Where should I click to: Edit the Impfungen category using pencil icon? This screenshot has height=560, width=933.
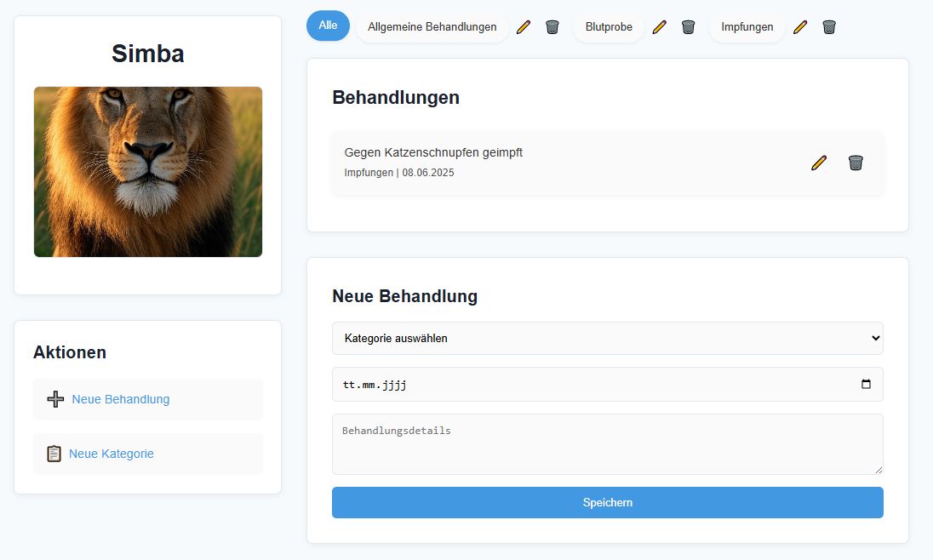coord(800,27)
